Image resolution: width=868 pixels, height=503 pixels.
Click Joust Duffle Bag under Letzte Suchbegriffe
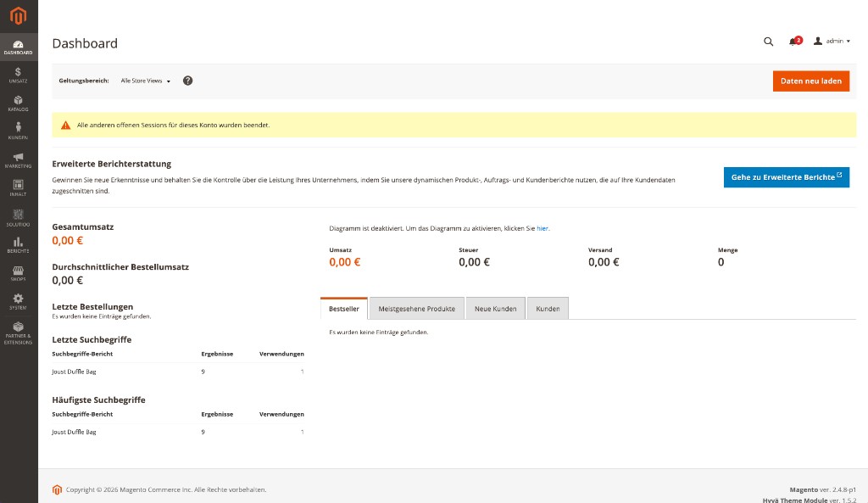[75, 372]
